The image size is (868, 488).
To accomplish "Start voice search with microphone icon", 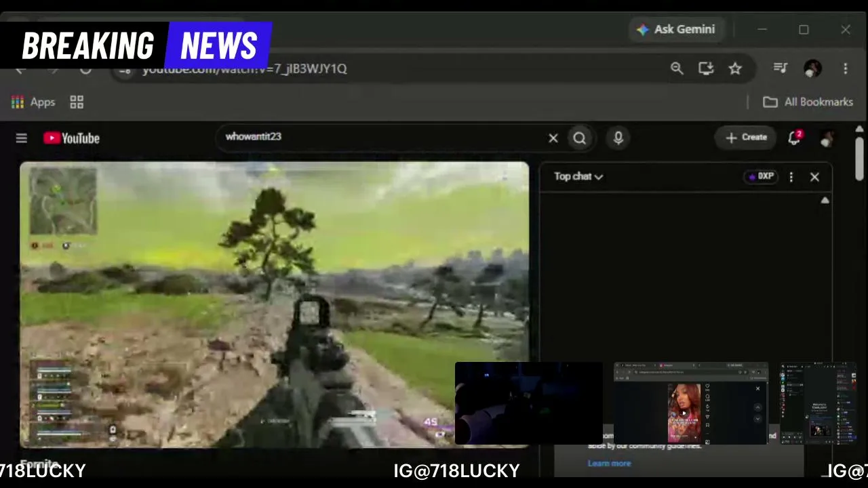I will tap(618, 138).
